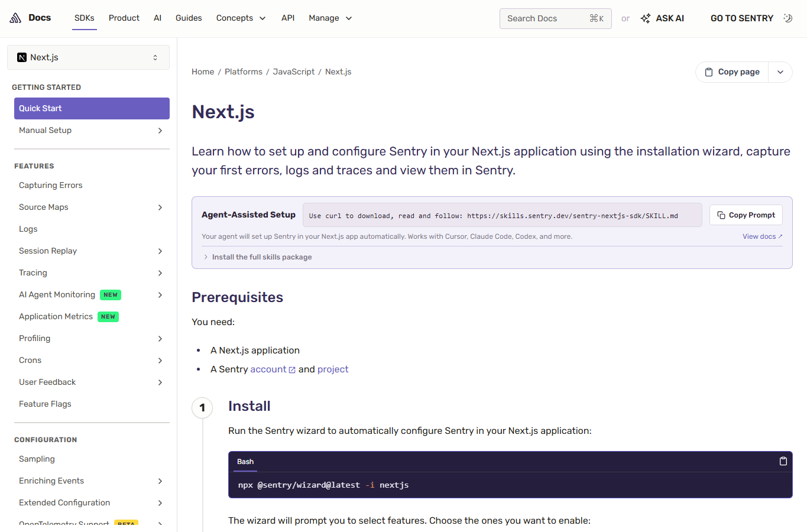Copy the Bash code snippet
The height and width of the screenshot is (532, 807).
click(x=783, y=461)
